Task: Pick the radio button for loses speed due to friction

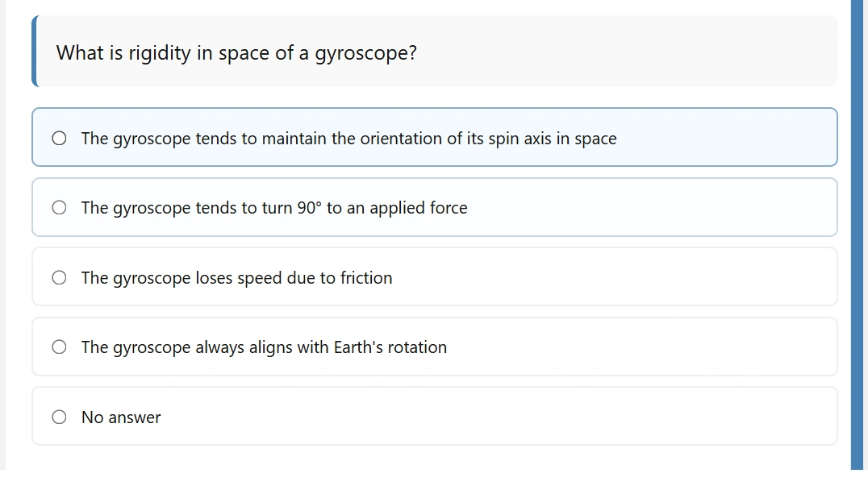Action: coord(59,278)
